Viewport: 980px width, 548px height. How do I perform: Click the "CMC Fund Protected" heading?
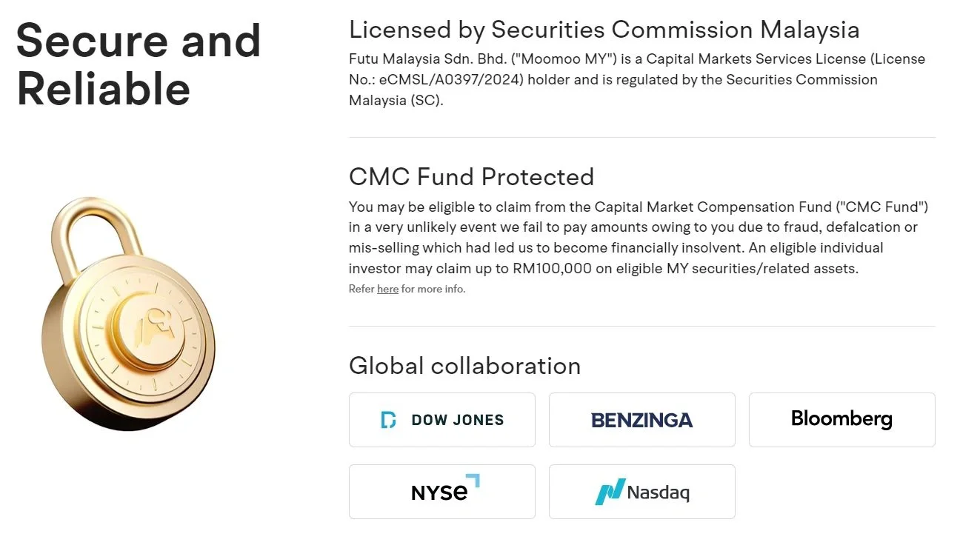coord(471,177)
